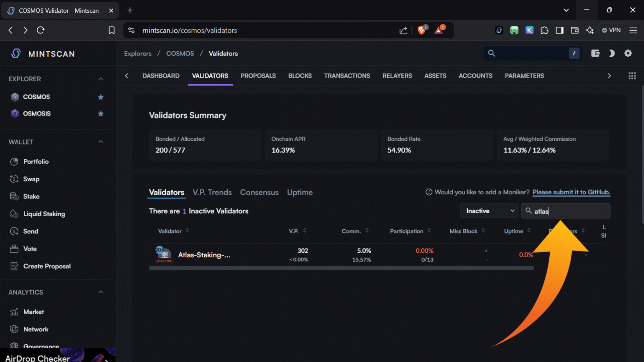Viewport: 644px width, 362px height.
Task: Open the Inactive status filter dropdown
Action: [489, 211]
